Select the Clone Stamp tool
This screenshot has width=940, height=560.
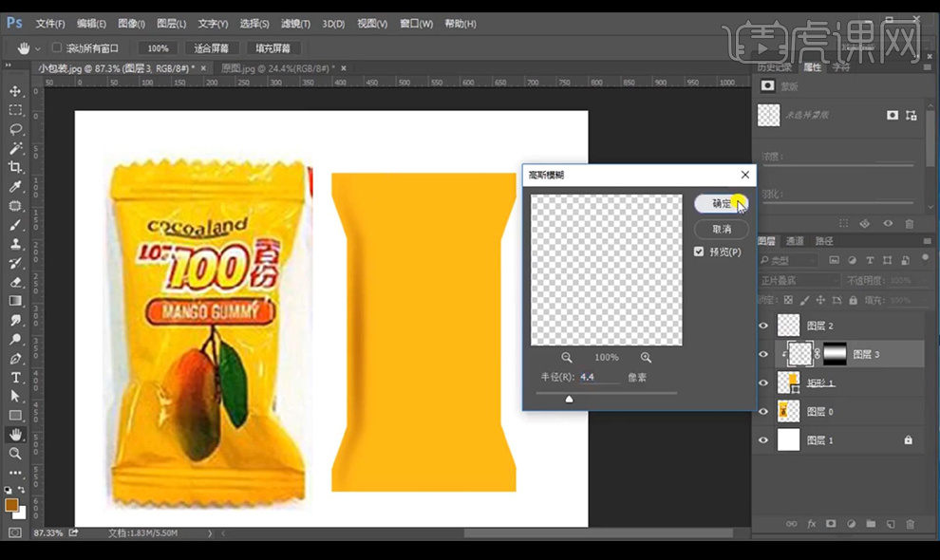[x=15, y=244]
